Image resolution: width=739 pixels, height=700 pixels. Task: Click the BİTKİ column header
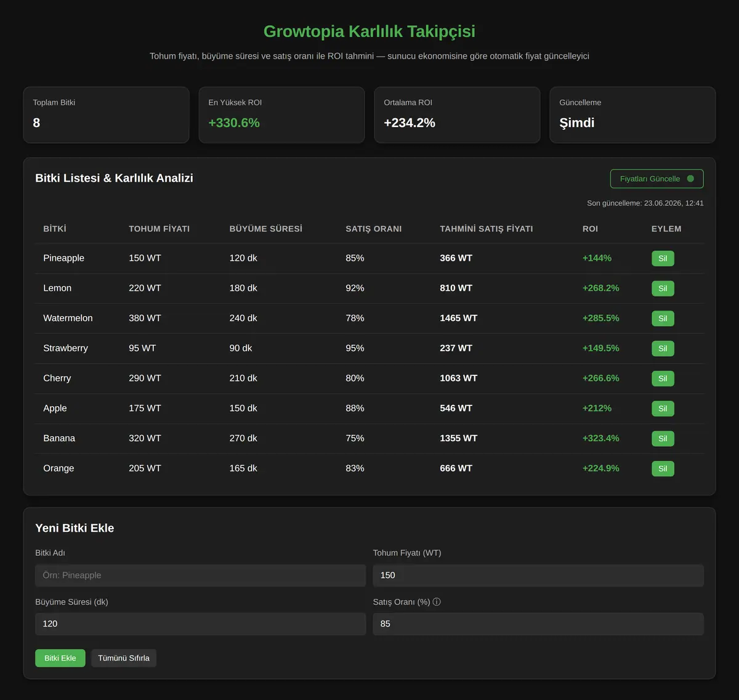coord(55,229)
